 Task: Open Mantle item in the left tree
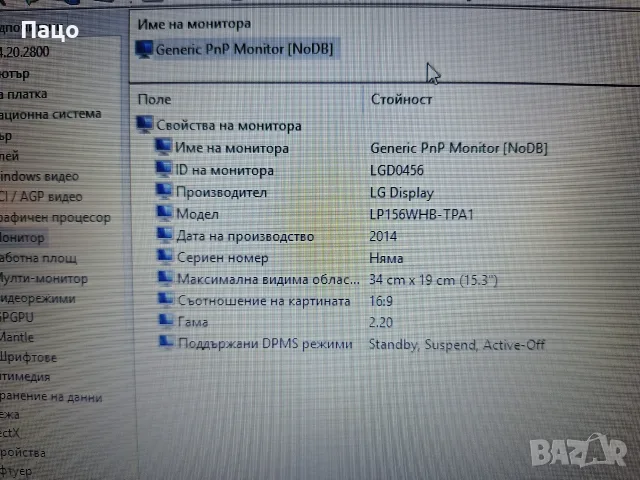tap(17, 337)
